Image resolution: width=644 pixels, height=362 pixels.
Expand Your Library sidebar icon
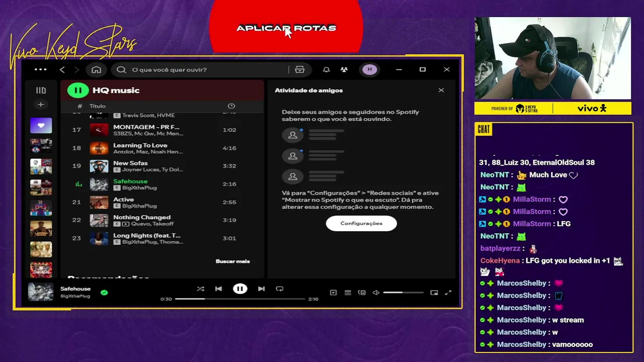[x=41, y=90]
